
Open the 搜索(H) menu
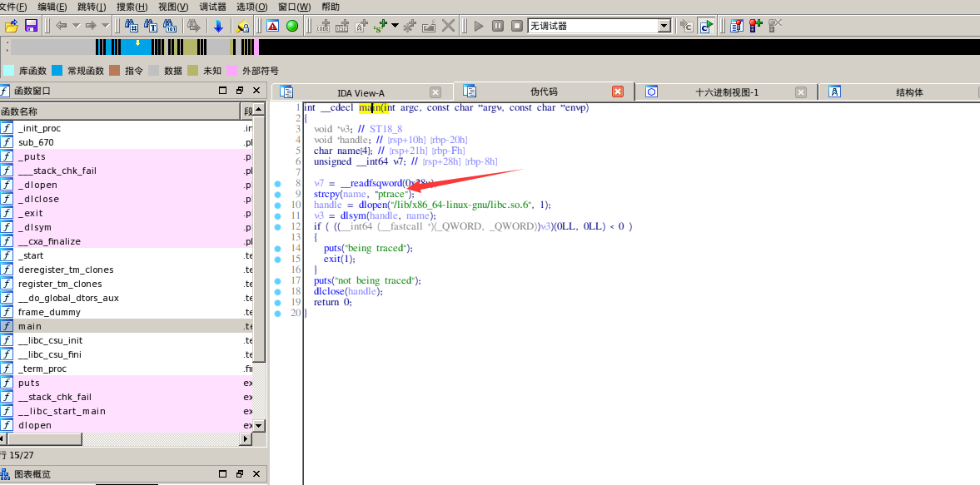(x=132, y=7)
